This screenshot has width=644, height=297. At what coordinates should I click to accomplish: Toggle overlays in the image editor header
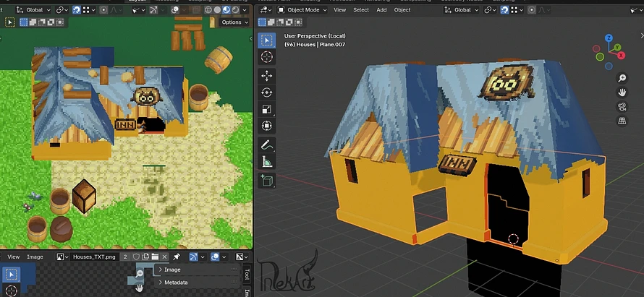pyautogui.click(x=215, y=257)
